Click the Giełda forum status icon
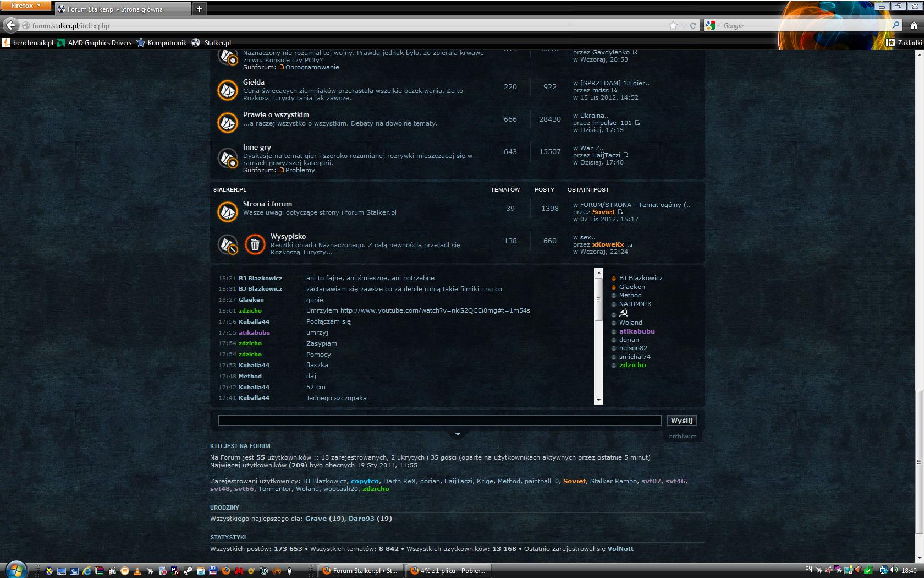Image resolution: width=924 pixels, height=578 pixels. [227, 90]
